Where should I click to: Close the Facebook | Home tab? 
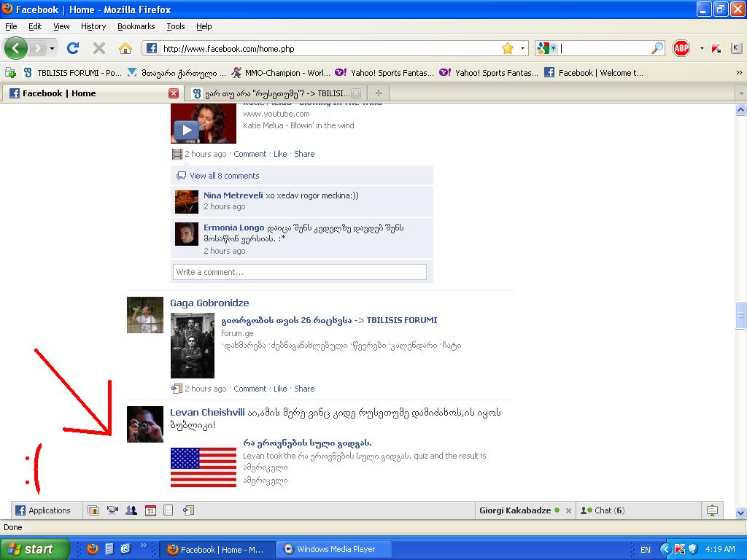(174, 93)
